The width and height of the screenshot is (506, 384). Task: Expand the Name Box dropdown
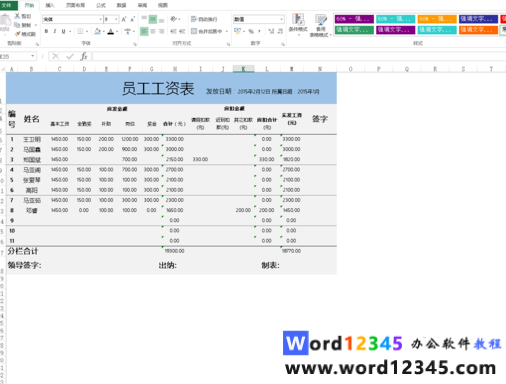point(32,56)
